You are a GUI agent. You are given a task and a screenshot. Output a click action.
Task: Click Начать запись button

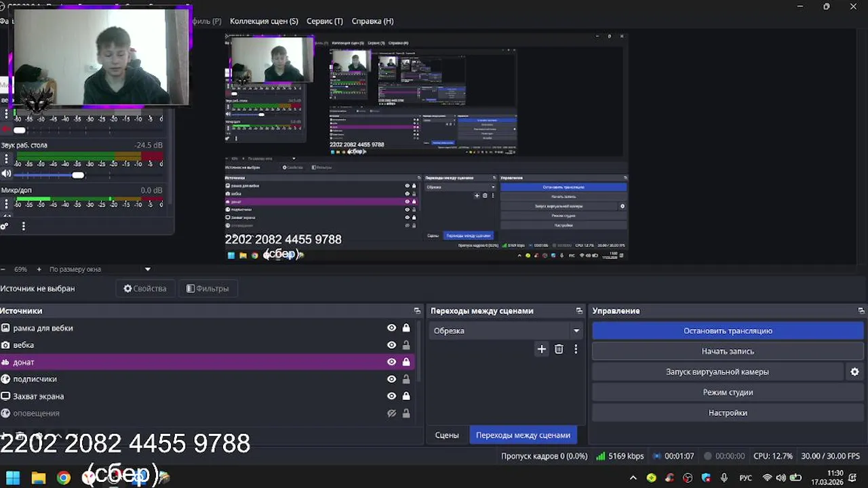coord(728,351)
